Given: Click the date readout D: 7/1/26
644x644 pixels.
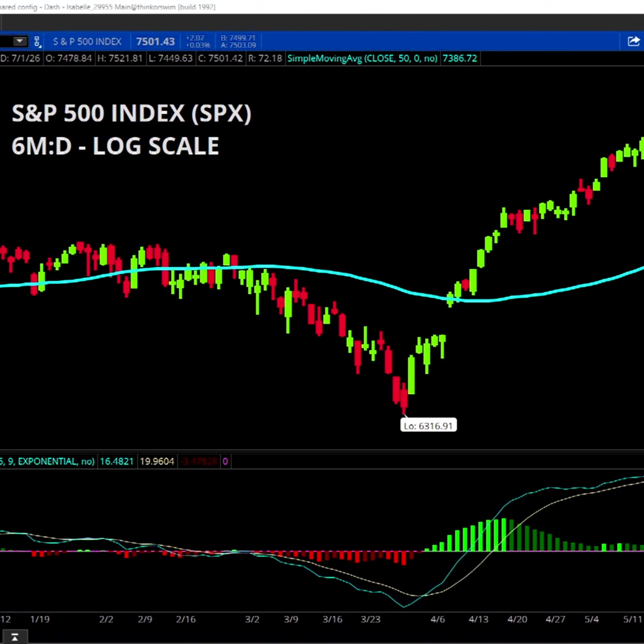Looking at the screenshot, I should pos(20,58).
